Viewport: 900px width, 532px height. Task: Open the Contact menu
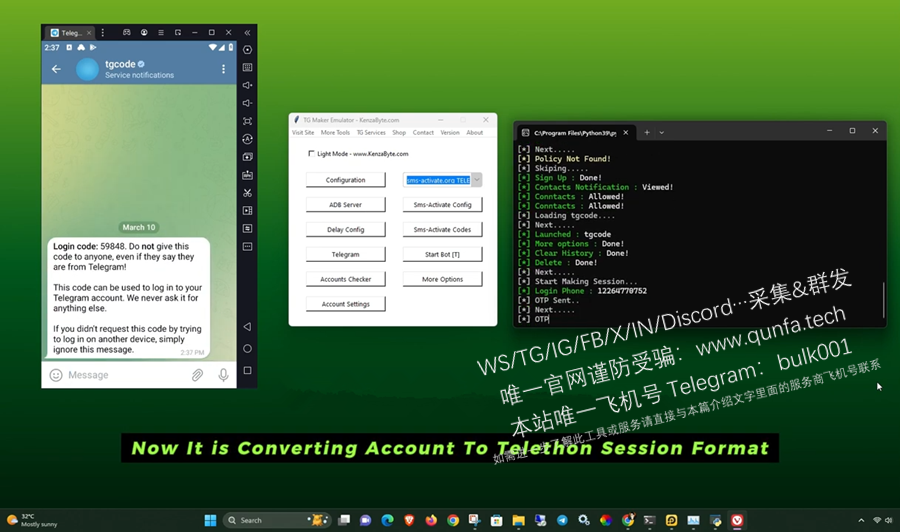point(423,133)
